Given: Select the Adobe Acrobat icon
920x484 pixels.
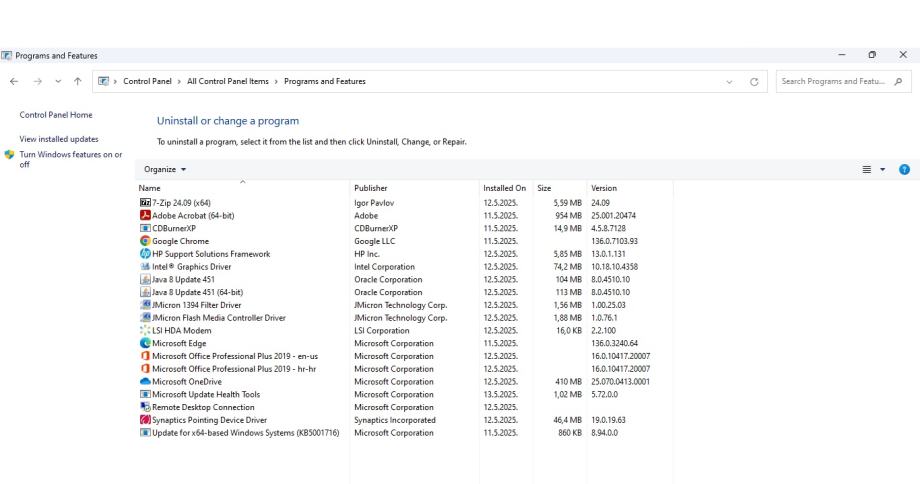Looking at the screenshot, I should point(145,215).
